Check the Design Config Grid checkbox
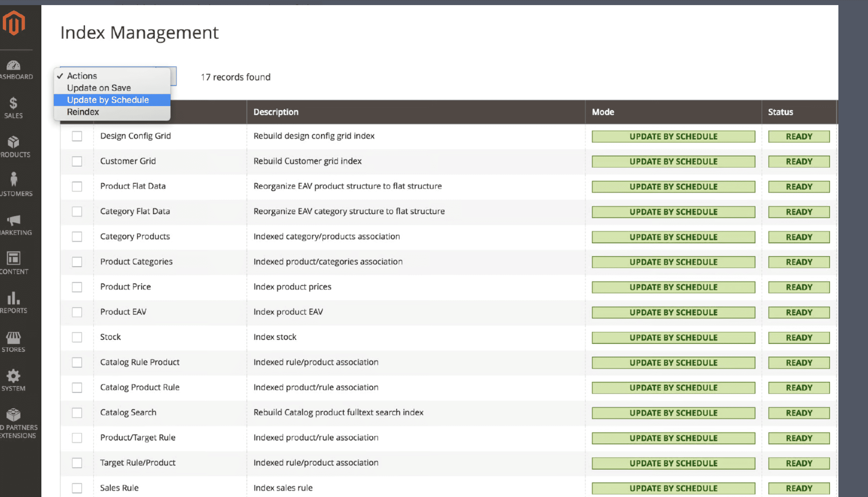 pyautogui.click(x=77, y=136)
